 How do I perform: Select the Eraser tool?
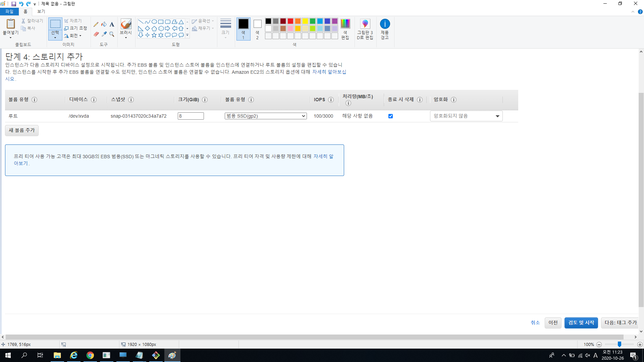(96, 34)
